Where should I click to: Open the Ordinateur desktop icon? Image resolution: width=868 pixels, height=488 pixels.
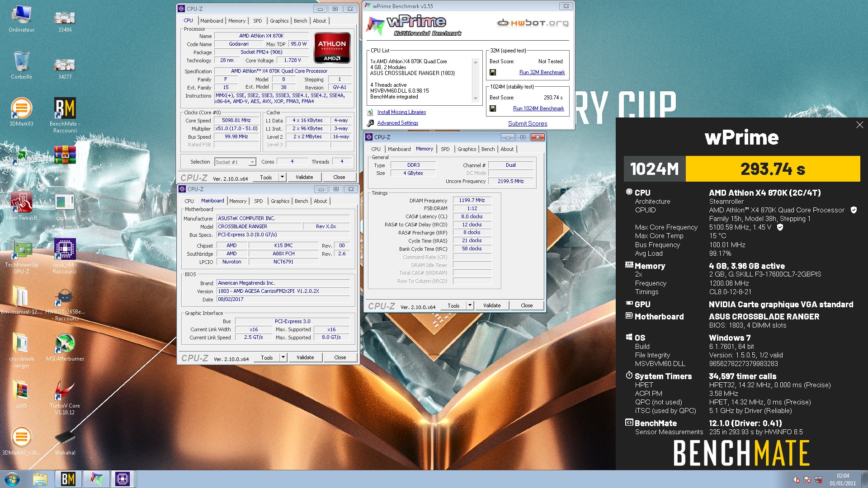point(21,19)
